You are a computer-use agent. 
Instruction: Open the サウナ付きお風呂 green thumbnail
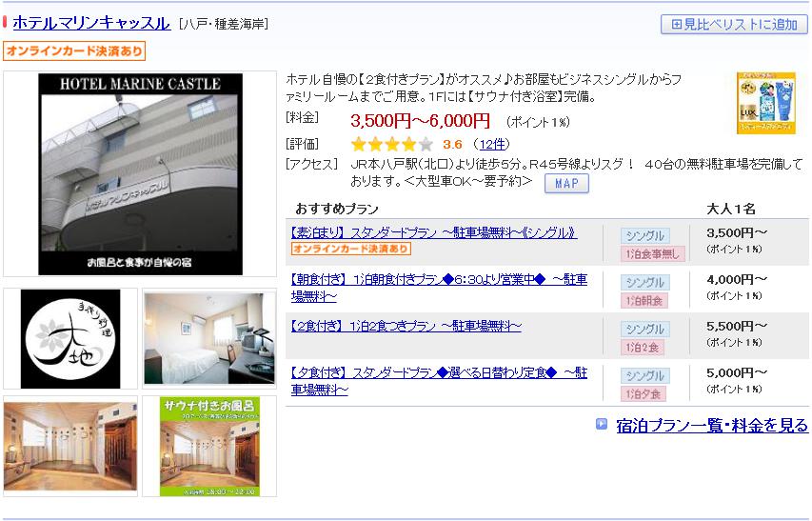click(209, 447)
